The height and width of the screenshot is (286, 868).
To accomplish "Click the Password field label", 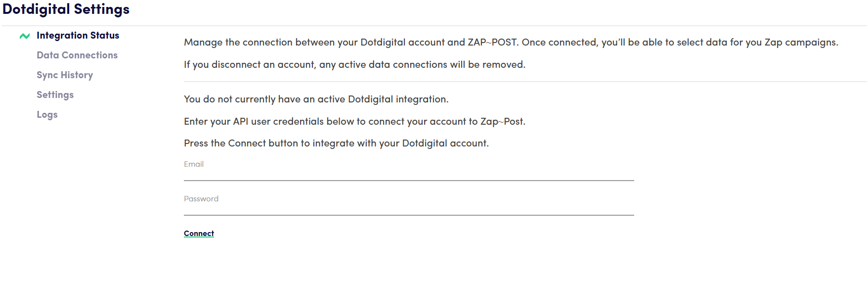I will [x=201, y=199].
